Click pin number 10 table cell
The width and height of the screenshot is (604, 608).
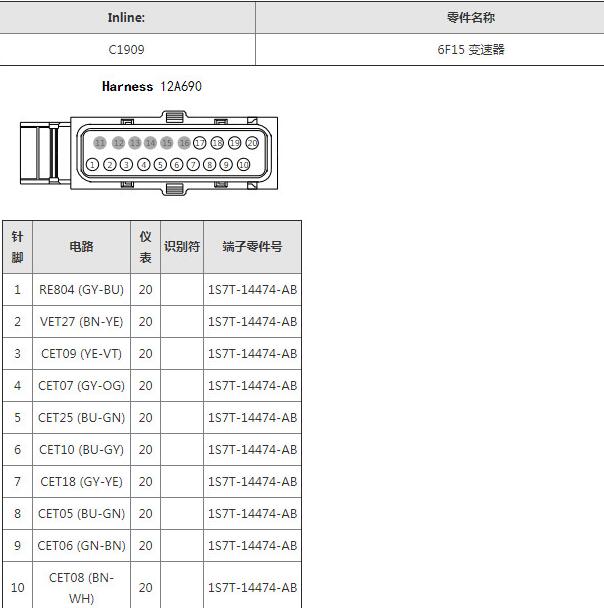pos(17,587)
